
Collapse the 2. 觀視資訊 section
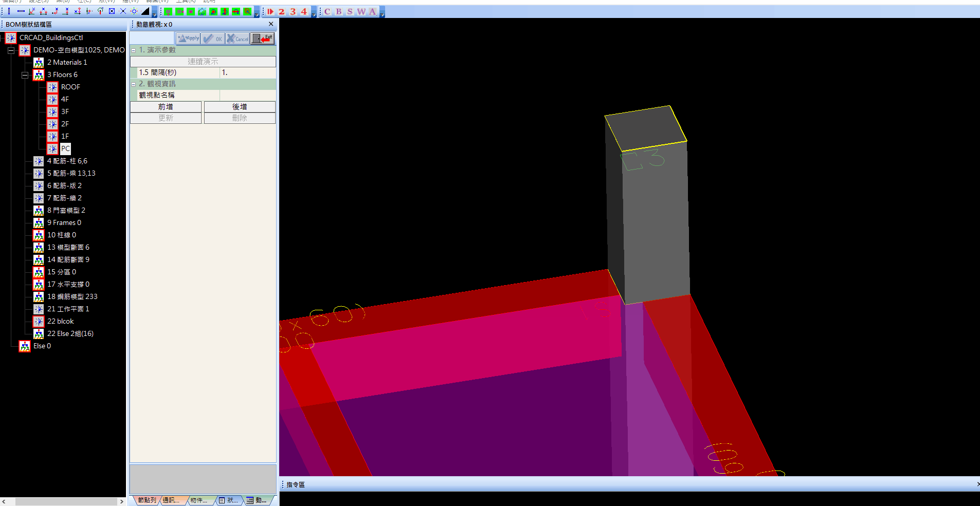pyautogui.click(x=134, y=84)
